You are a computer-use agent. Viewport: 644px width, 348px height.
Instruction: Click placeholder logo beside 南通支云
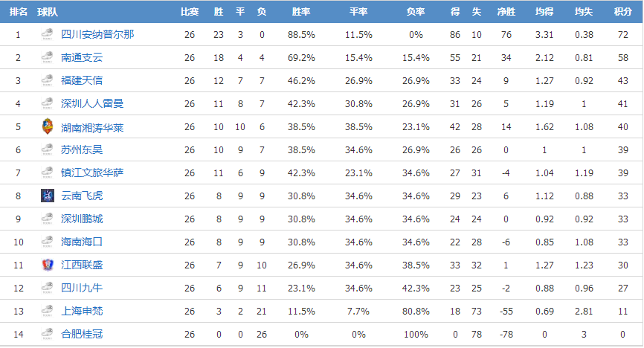tap(48, 57)
